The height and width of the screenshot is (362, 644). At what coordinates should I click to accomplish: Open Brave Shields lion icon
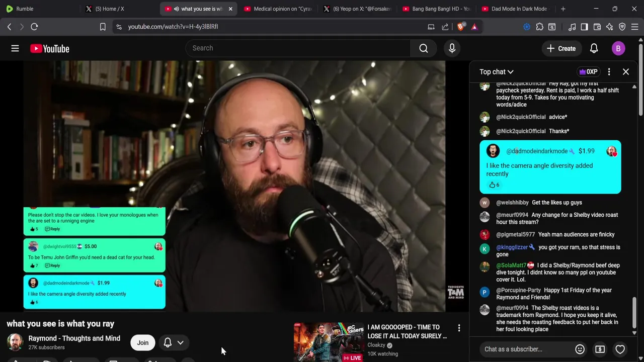point(460,27)
